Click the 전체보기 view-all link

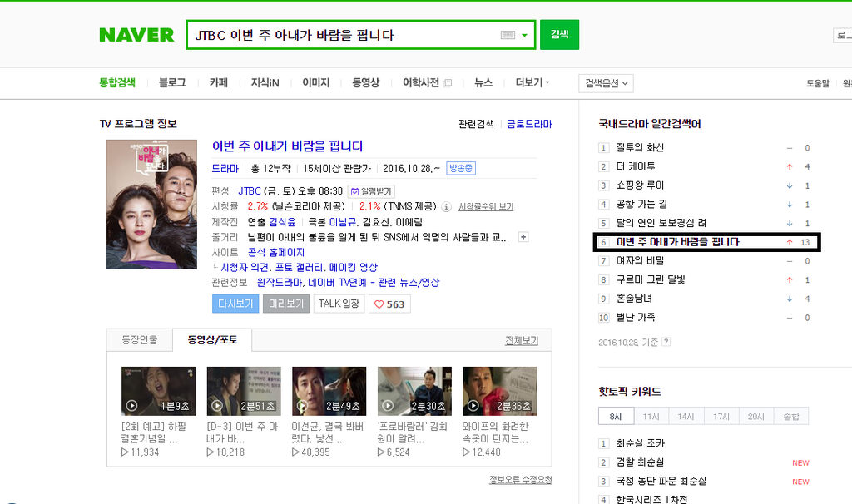pyautogui.click(x=522, y=340)
